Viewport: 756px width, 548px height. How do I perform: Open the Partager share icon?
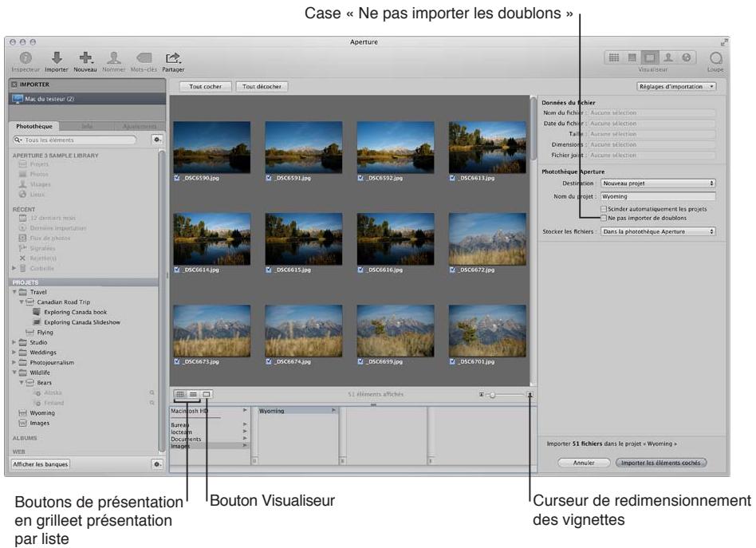[x=172, y=58]
